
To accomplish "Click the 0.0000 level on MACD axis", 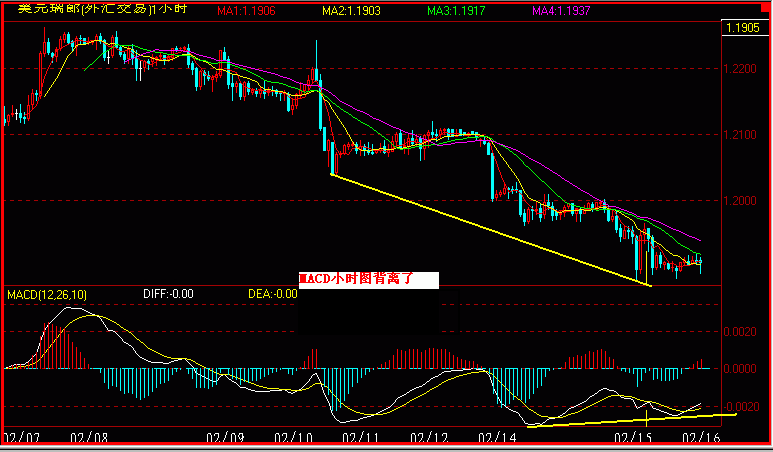I will coord(741,368).
